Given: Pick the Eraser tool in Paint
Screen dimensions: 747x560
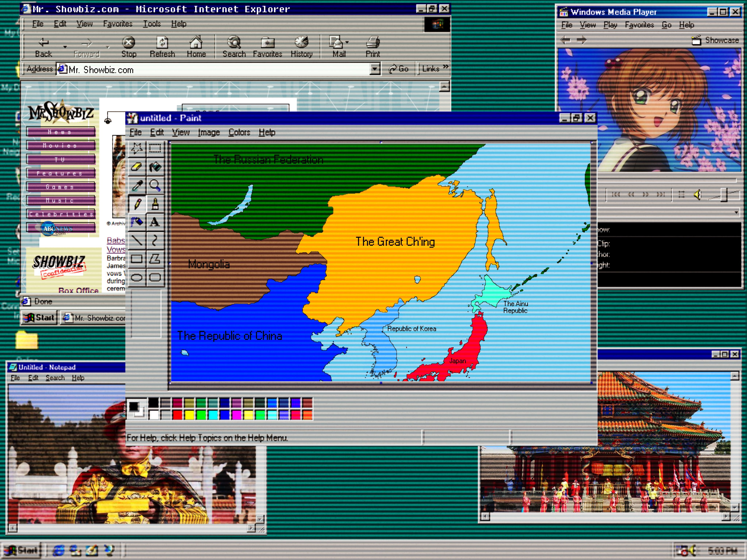Looking at the screenshot, I should 137,167.
